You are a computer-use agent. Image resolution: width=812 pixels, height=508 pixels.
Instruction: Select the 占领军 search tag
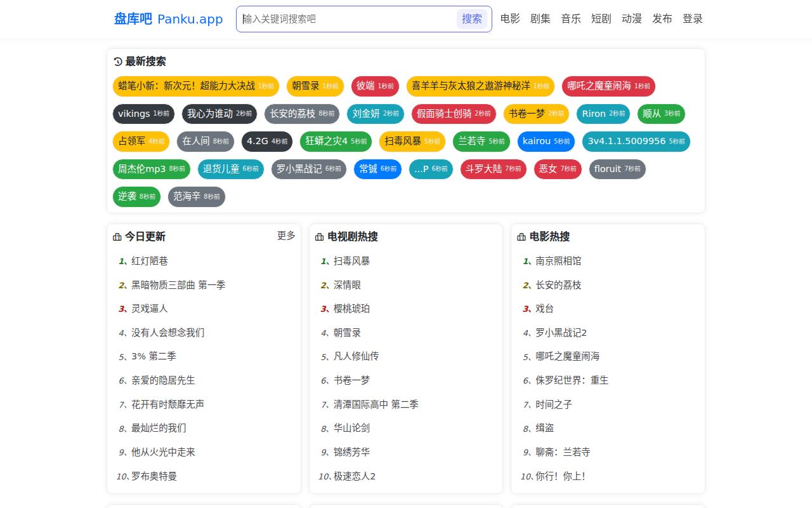point(141,141)
